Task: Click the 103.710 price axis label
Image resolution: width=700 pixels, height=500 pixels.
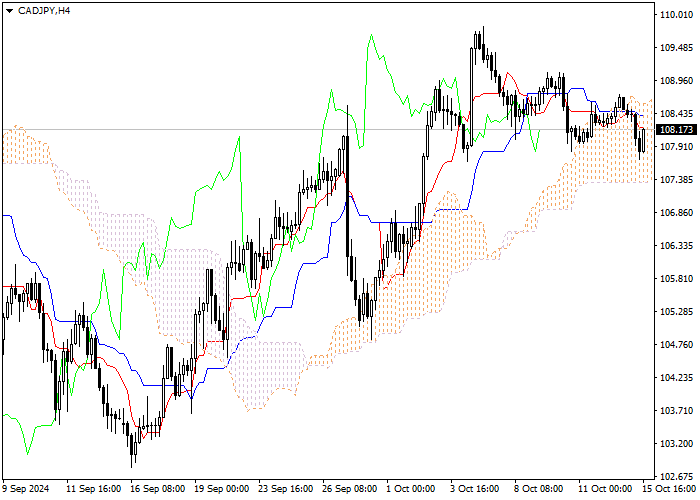Action: (676, 411)
